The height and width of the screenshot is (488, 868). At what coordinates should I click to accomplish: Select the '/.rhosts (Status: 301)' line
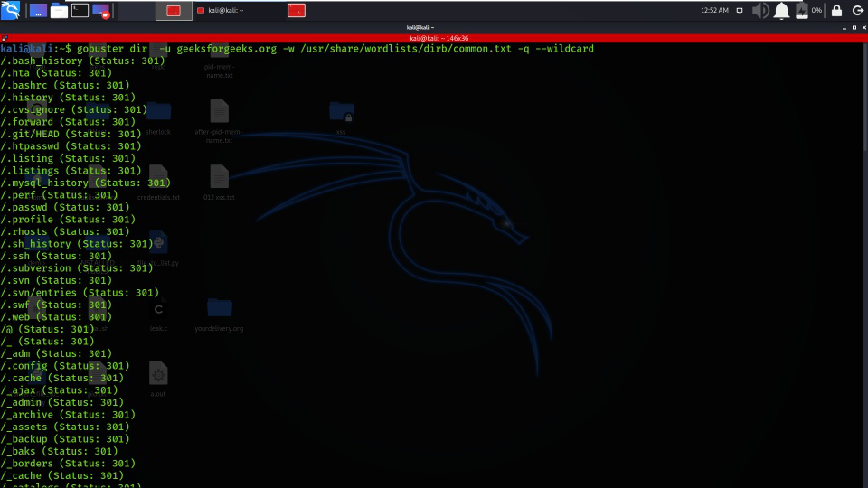tap(65, 231)
